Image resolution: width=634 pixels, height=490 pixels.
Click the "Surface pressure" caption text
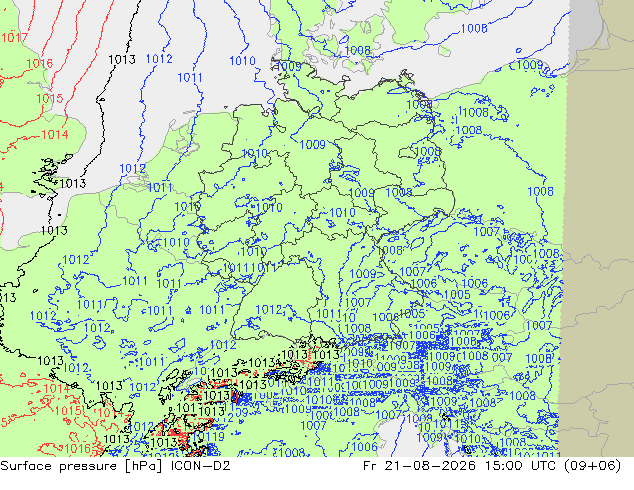click(58, 466)
